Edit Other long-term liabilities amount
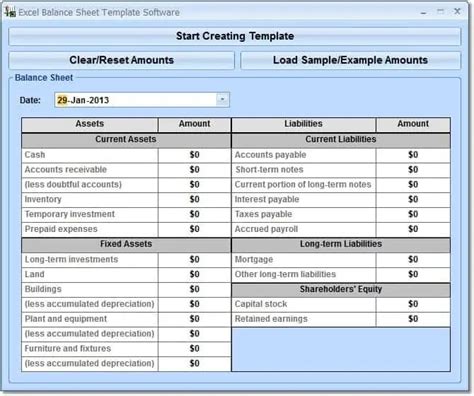 413,274
